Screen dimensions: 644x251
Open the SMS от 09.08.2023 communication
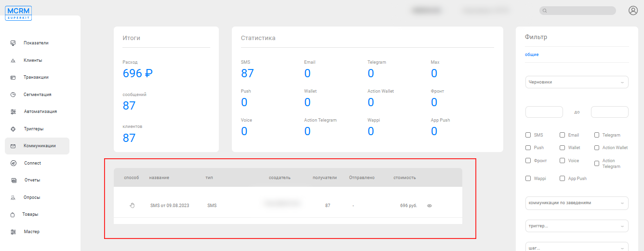click(x=170, y=206)
